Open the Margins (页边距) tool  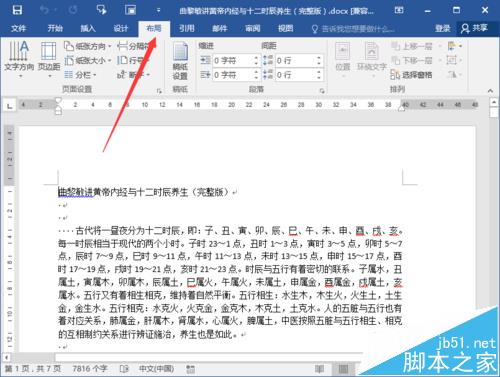tap(49, 59)
